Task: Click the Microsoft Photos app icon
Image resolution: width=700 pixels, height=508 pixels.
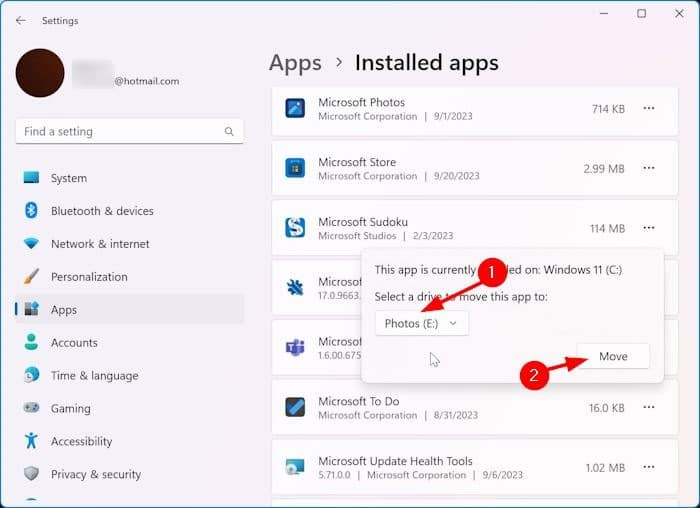Action: tap(295, 108)
